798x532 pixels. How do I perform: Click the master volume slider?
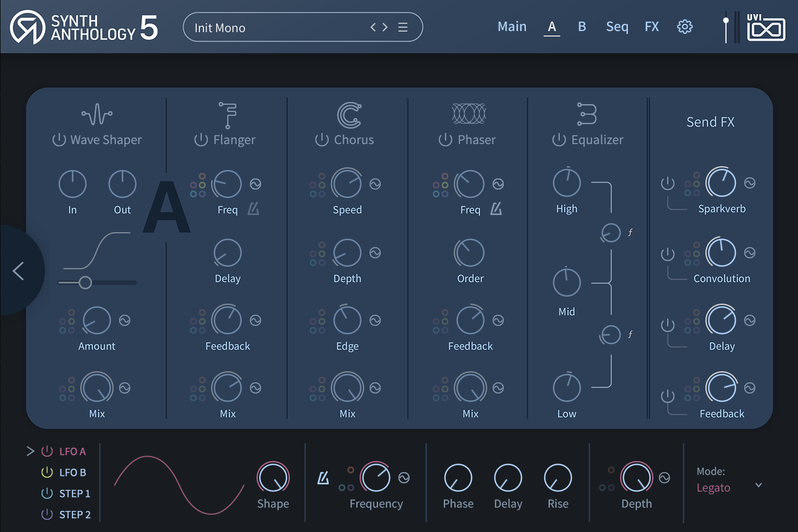coord(726,28)
